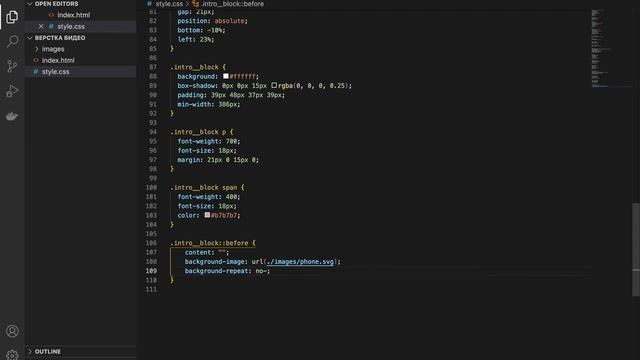Open index.html in the project tree
This screenshot has height=360, width=640.
point(58,60)
